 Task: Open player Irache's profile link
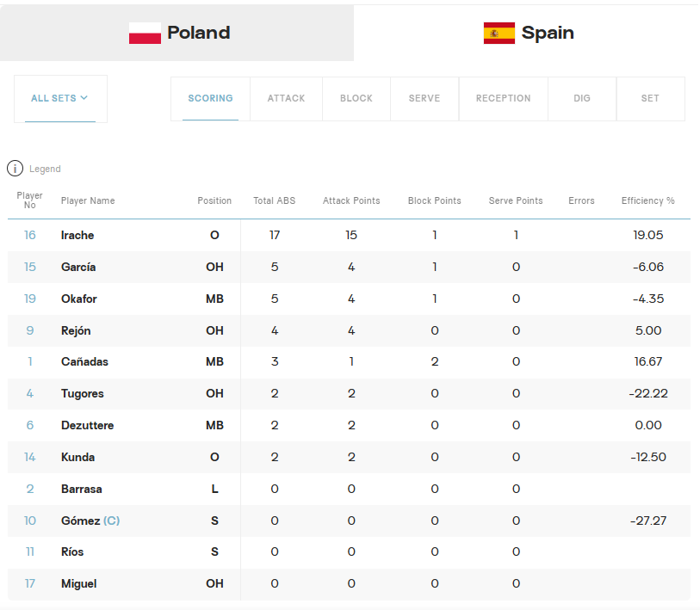pyautogui.click(x=77, y=235)
